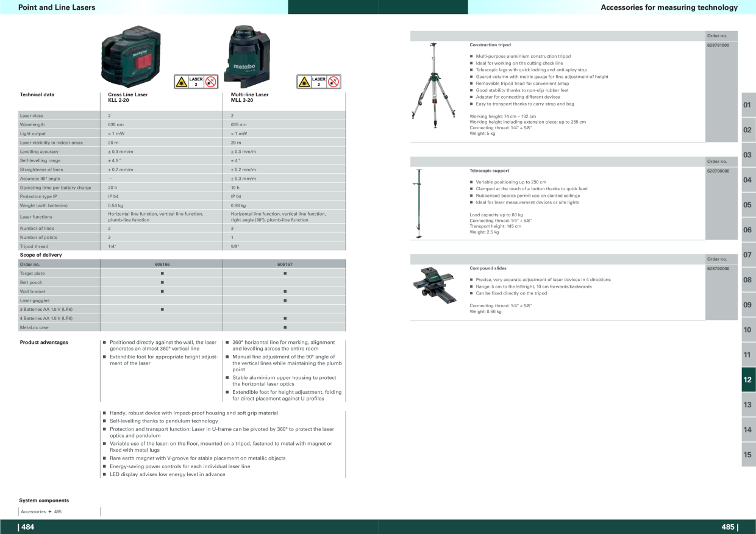756x534 pixels.
Task: Click the MetaLoc case included marker
Action: click(285, 327)
